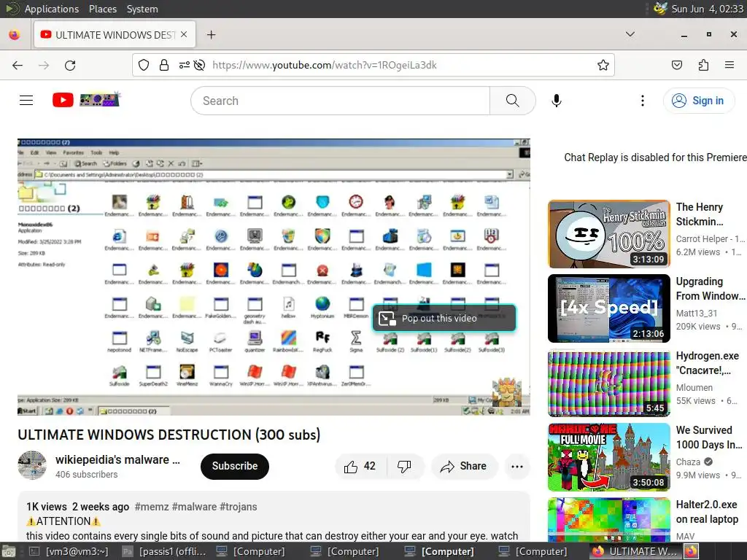Click the #malware hashtag

tap(194, 507)
